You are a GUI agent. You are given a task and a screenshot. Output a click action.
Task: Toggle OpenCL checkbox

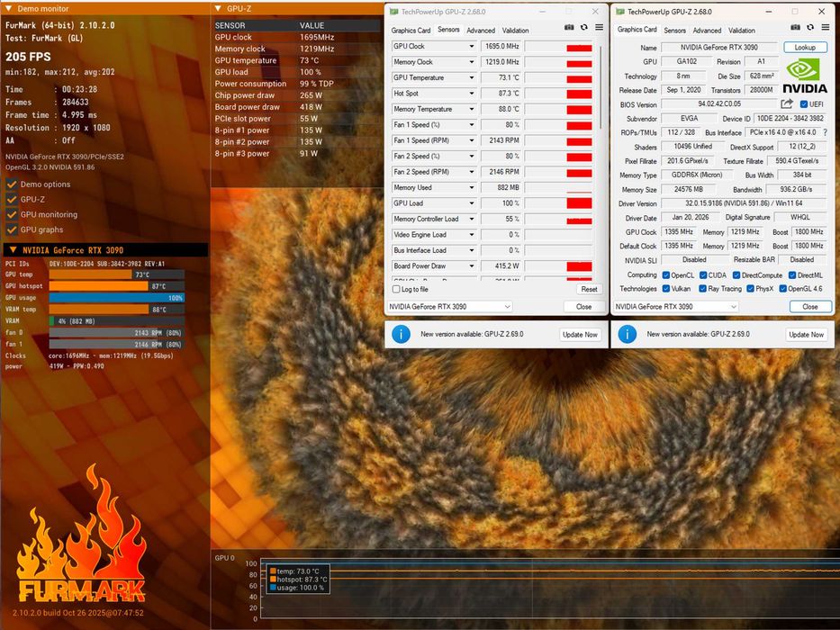[x=666, y=275]
